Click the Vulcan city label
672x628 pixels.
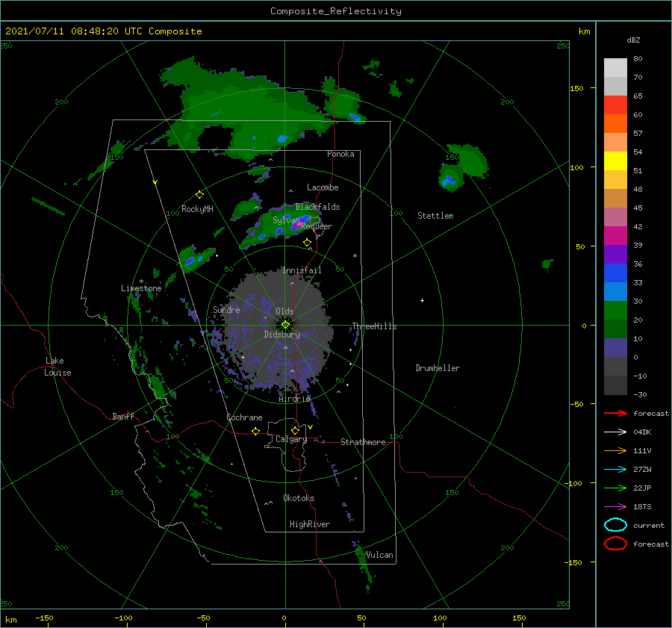coord(379,555)
